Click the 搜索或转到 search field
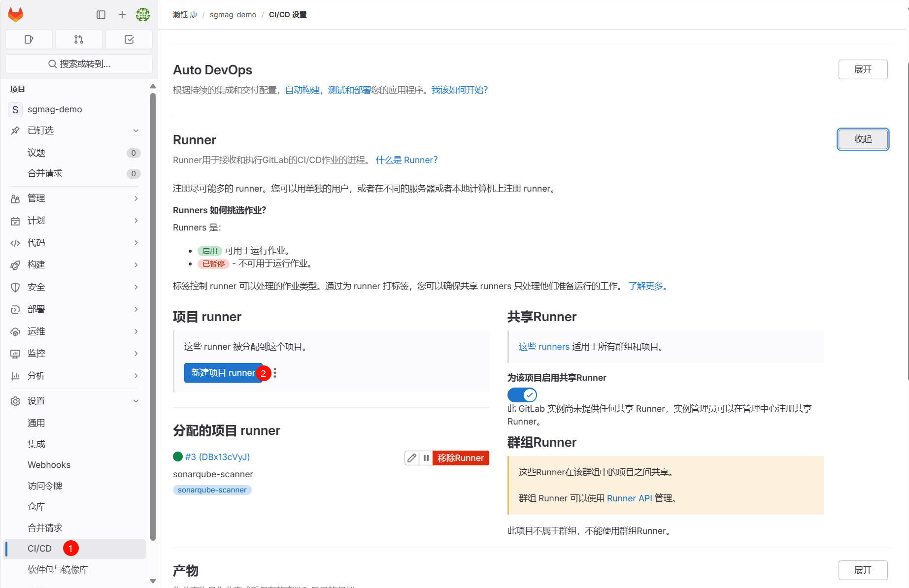Image resolution: width=909 pixels, height=588 pixels. (x=79, y=64)
